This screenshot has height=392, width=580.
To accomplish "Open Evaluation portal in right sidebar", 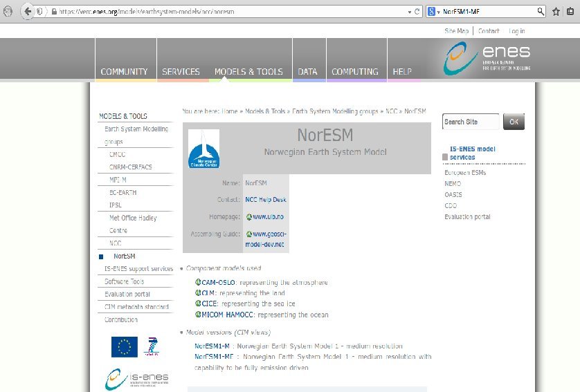I will [467, 217].
